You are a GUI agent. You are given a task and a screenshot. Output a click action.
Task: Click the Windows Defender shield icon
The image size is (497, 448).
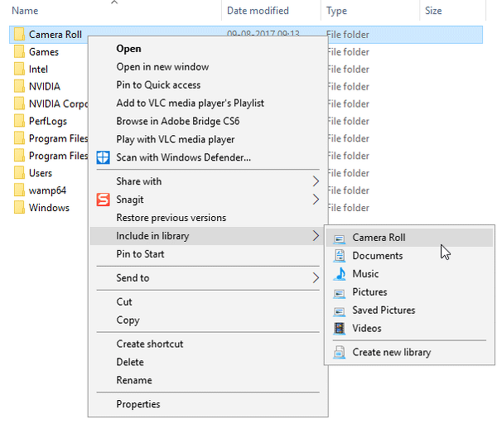pos(103,158)
